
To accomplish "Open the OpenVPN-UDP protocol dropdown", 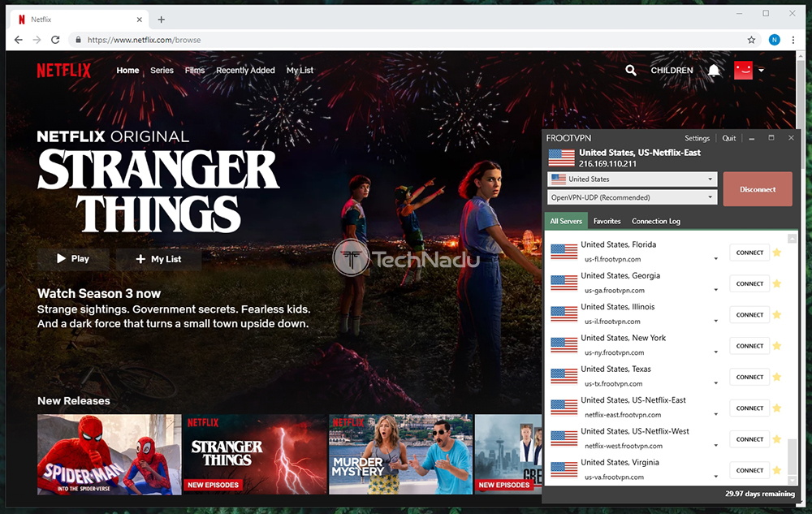I will pos(633,197).
